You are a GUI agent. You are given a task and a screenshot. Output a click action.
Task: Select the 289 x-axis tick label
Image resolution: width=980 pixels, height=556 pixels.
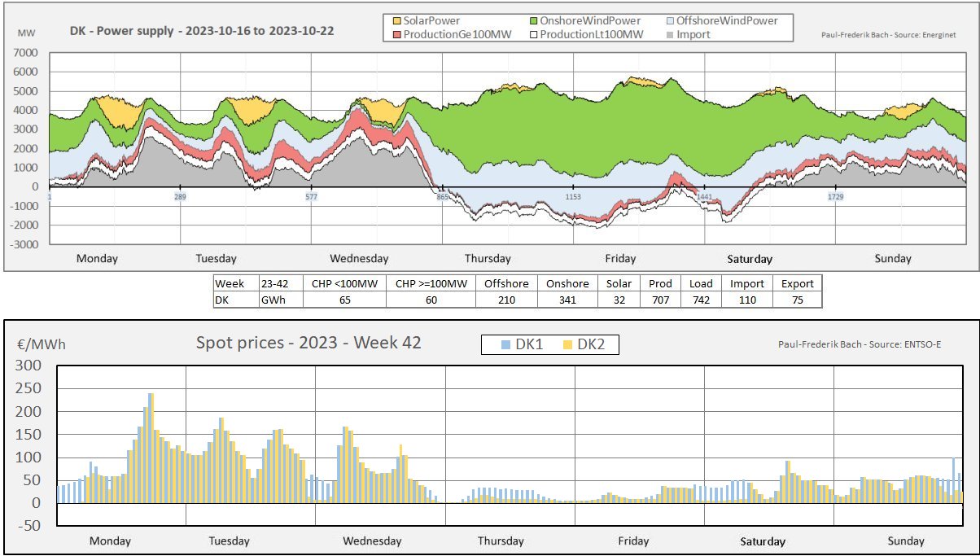[180, 197]
